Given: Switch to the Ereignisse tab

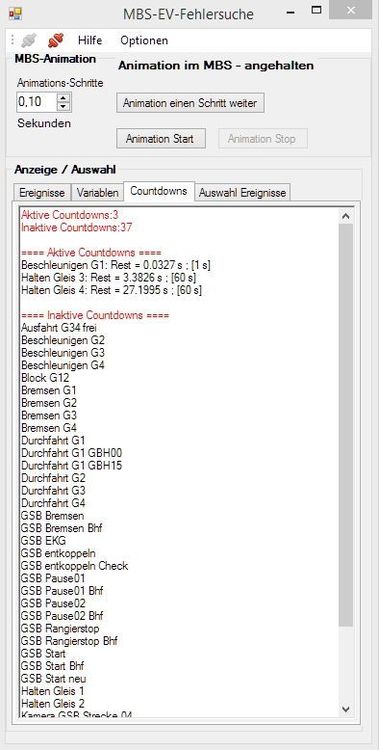Looking at the screenshot, I should (42, 193).
